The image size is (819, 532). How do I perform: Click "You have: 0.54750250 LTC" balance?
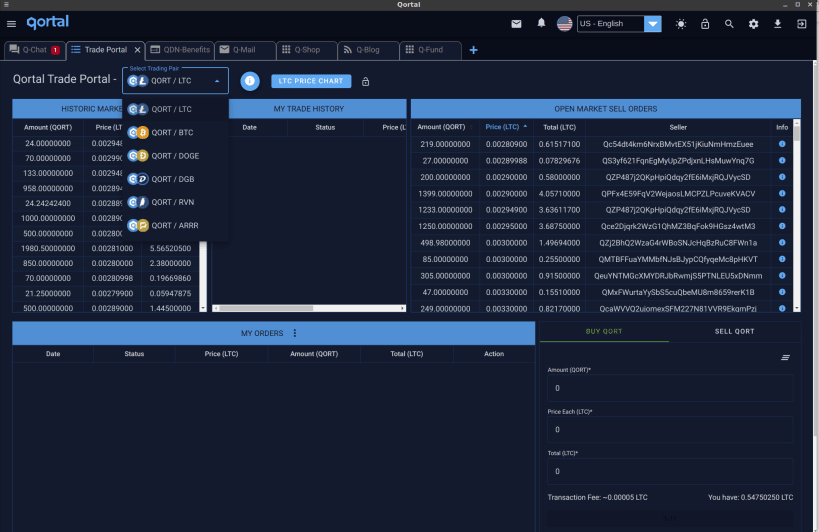point(751,498)
